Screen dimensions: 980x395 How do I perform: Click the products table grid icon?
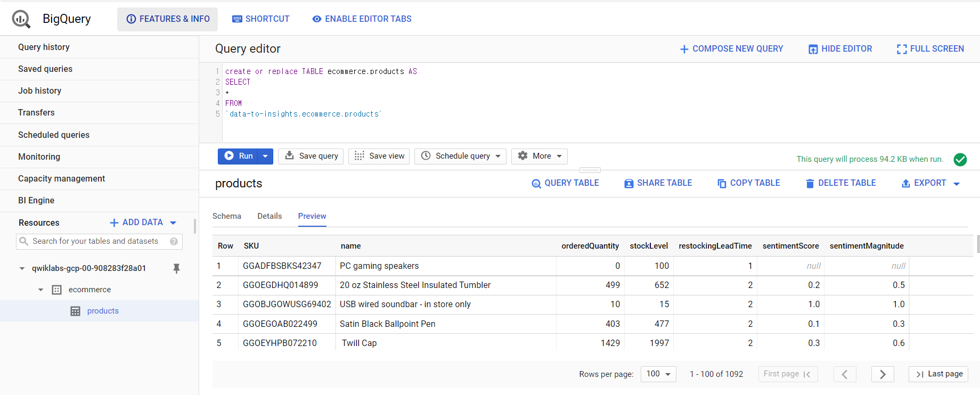76,311
